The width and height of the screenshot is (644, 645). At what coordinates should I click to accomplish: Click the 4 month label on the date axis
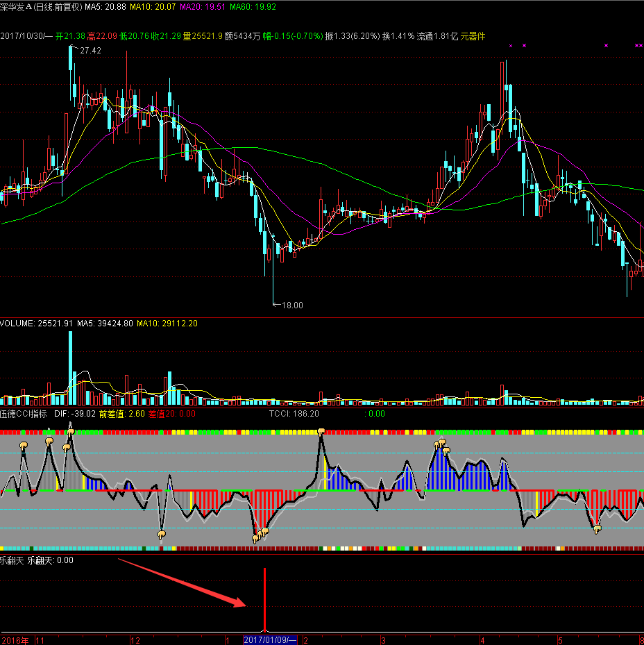(482, 640)
